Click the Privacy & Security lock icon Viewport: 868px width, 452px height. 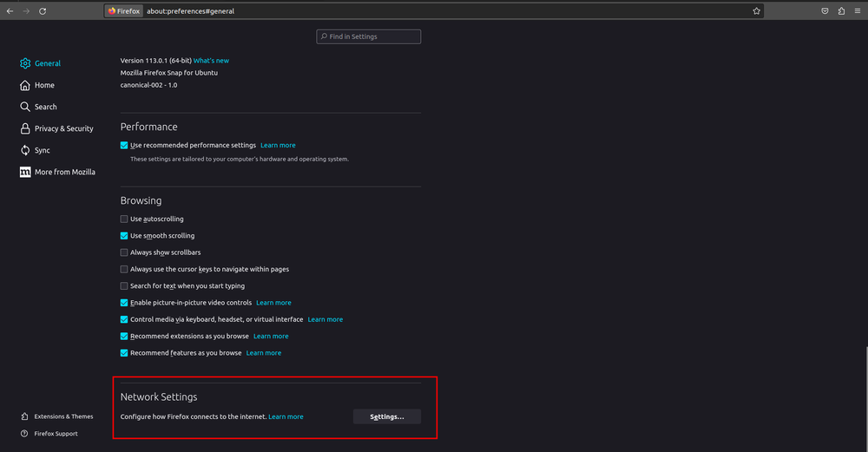[x=25, y=128]
